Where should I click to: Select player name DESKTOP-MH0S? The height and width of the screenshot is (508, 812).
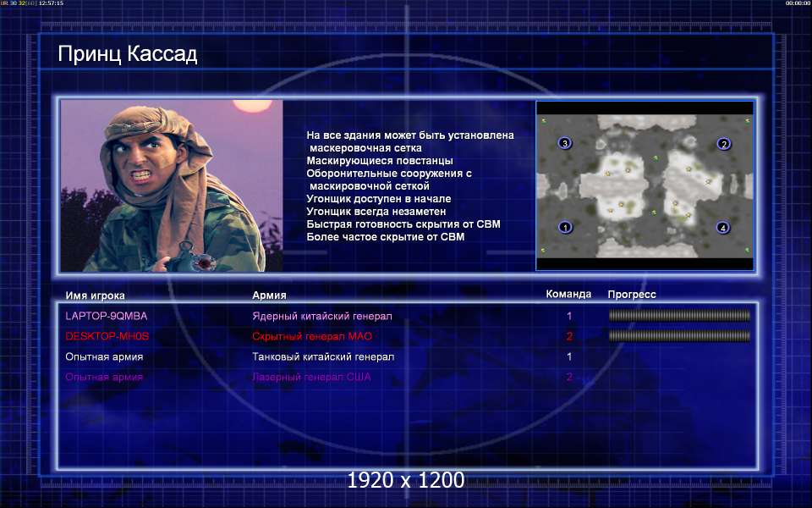coord(107,336)
